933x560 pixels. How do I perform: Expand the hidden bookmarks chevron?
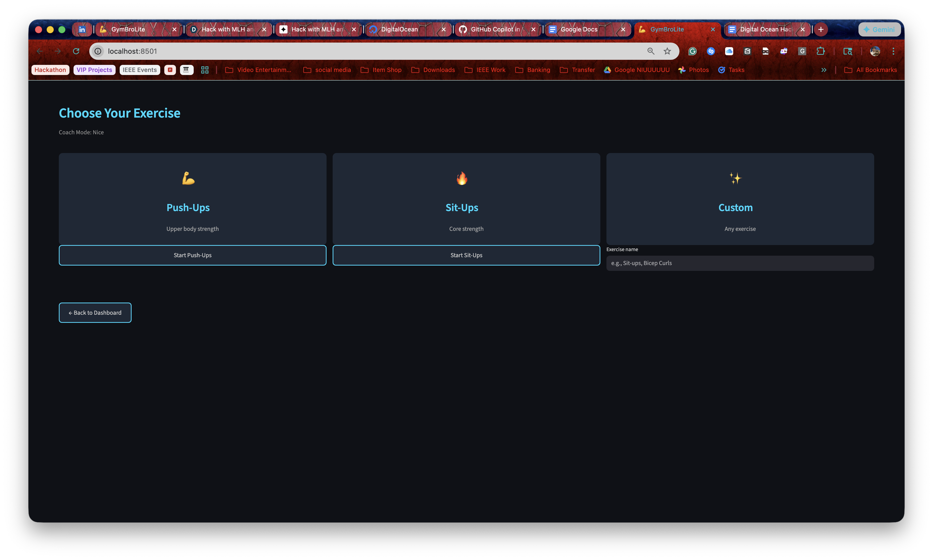point(823,70)
